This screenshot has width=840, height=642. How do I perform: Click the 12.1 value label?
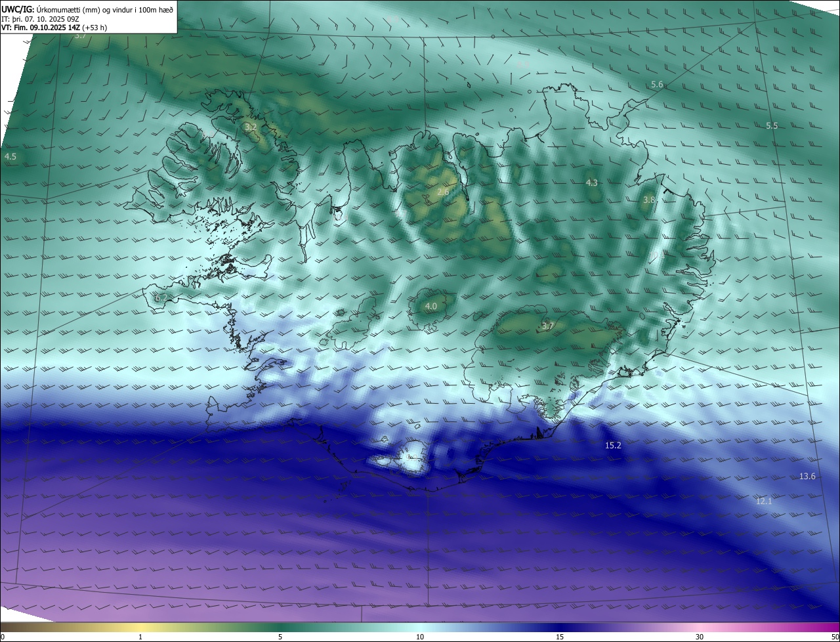coord(764,501)
